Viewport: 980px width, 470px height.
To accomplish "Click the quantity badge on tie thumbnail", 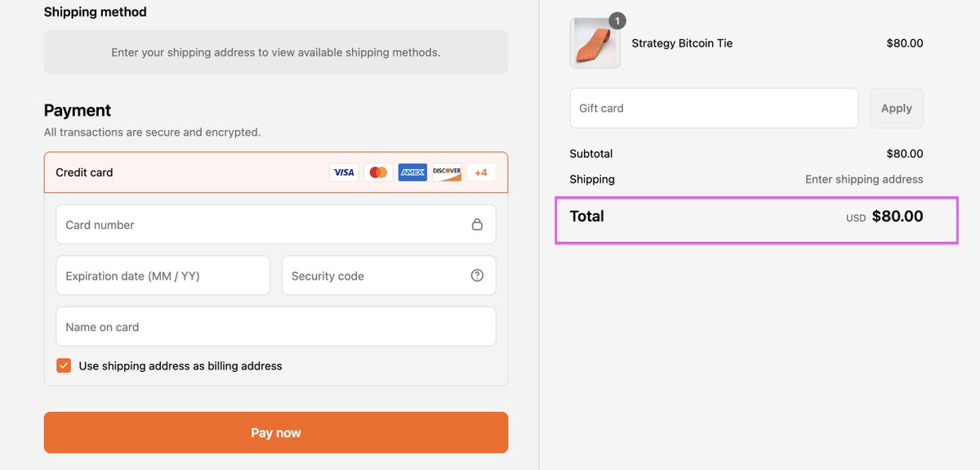I will point(617,20).
